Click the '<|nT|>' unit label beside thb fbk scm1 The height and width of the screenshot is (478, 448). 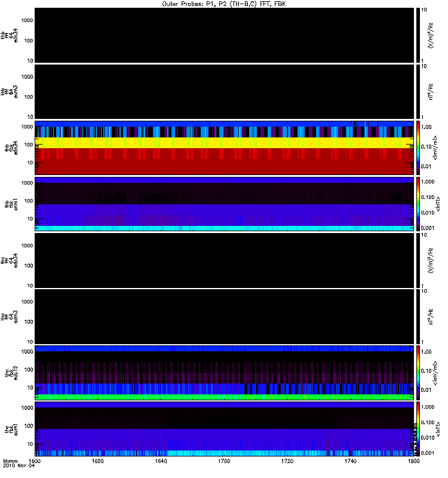click(x=438, y=204)
